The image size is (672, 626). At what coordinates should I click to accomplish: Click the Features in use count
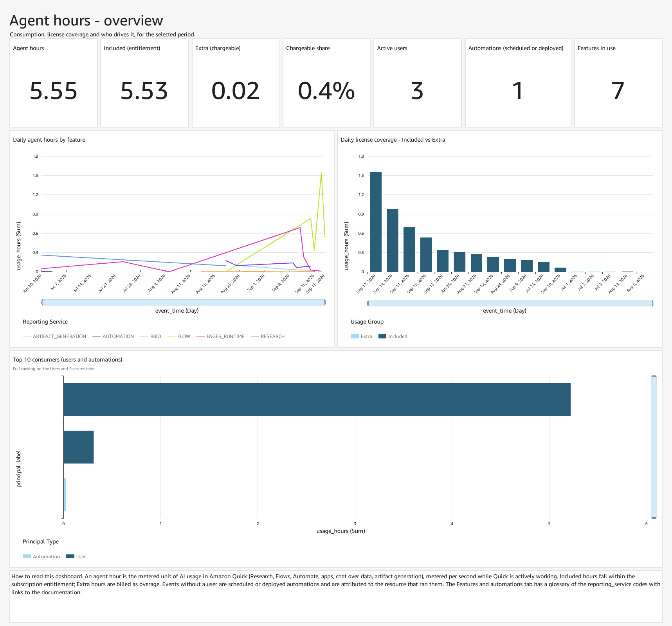618,91
